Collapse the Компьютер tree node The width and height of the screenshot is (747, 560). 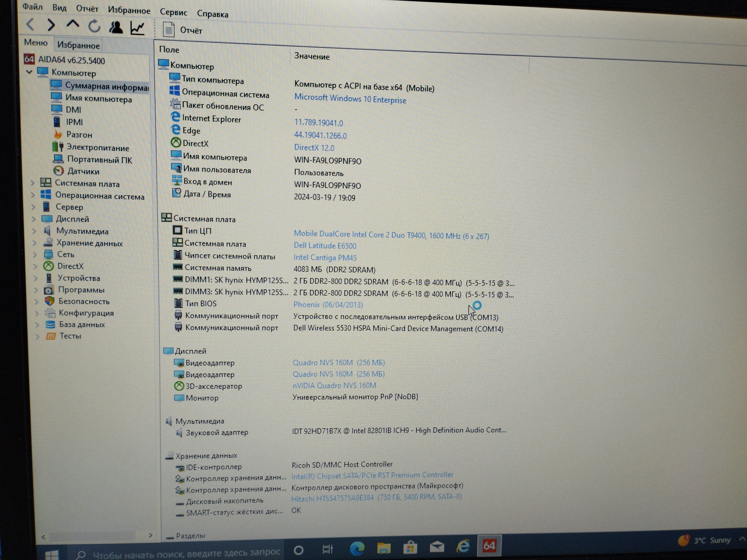tap(29, 72)
